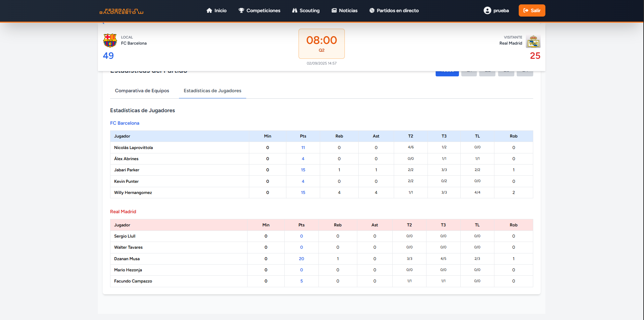The image size is (644, 320).
Task: Click the Real Madrid crest
Action: pyautogui.click(x=533, y=42)
